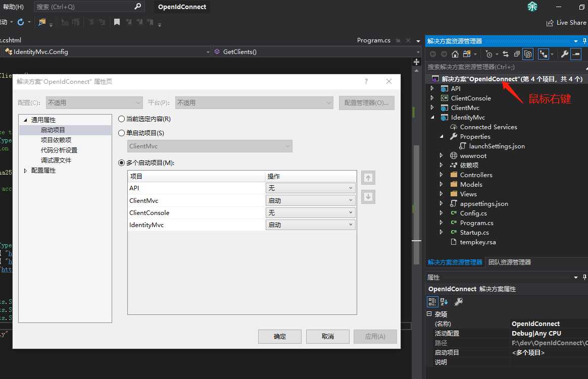Image resolution: width=588 pixels, height=379 pixels.
Task: Switch to the 解决方案资源管理器 bottom tab
Action: (455, 262)
